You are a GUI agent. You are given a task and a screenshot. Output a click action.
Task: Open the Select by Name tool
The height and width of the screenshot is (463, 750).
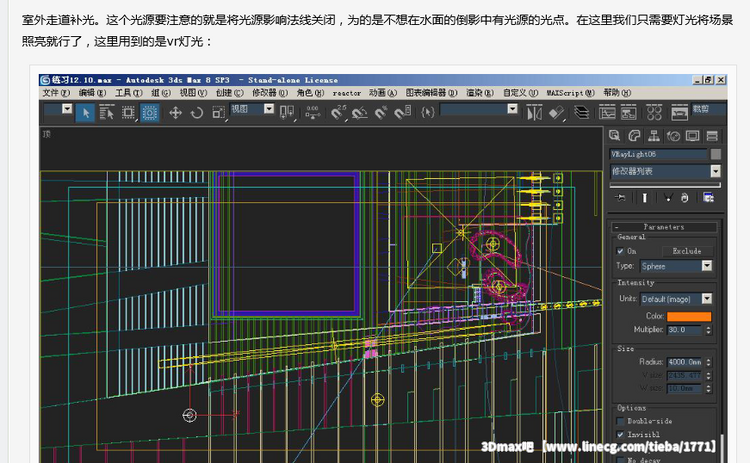[106, 113]
